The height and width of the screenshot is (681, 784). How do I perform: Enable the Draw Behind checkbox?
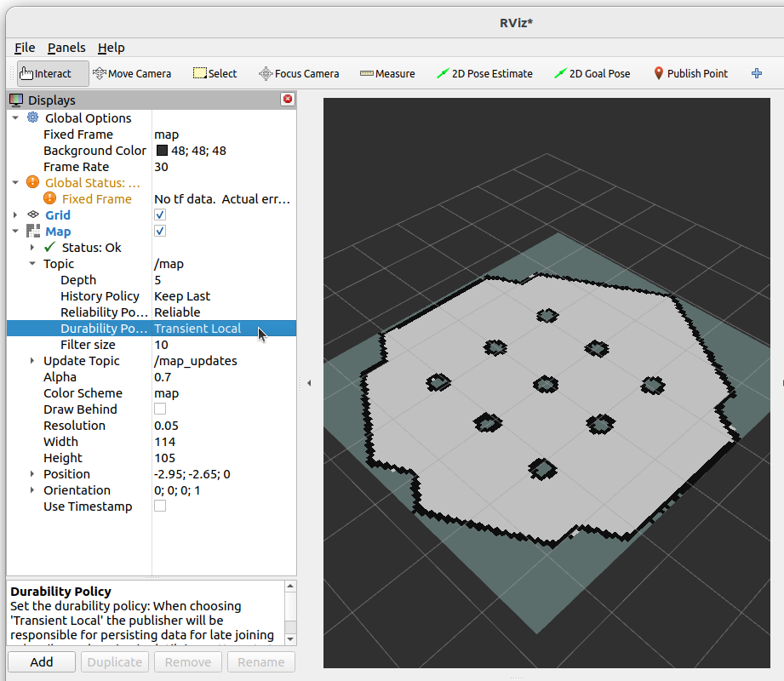click(x=160, y=409)
